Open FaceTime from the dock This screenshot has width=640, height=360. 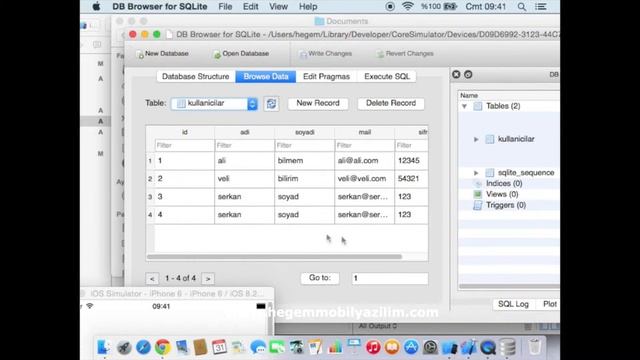(x=277, y=347)
